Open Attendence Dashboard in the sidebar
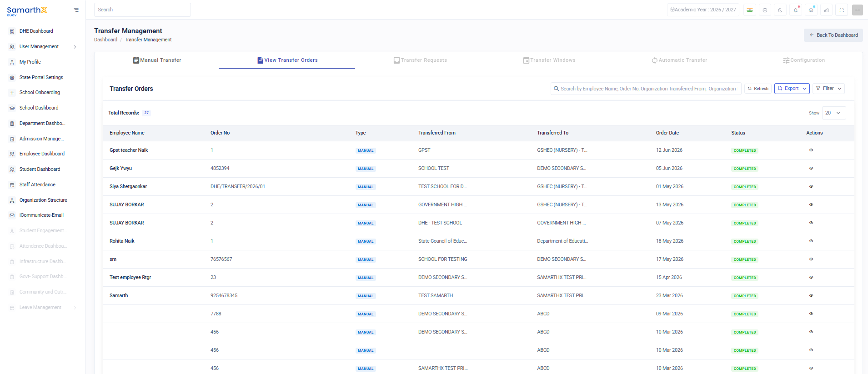The width and height of the screenshot is (868, 374). [43, 246]
